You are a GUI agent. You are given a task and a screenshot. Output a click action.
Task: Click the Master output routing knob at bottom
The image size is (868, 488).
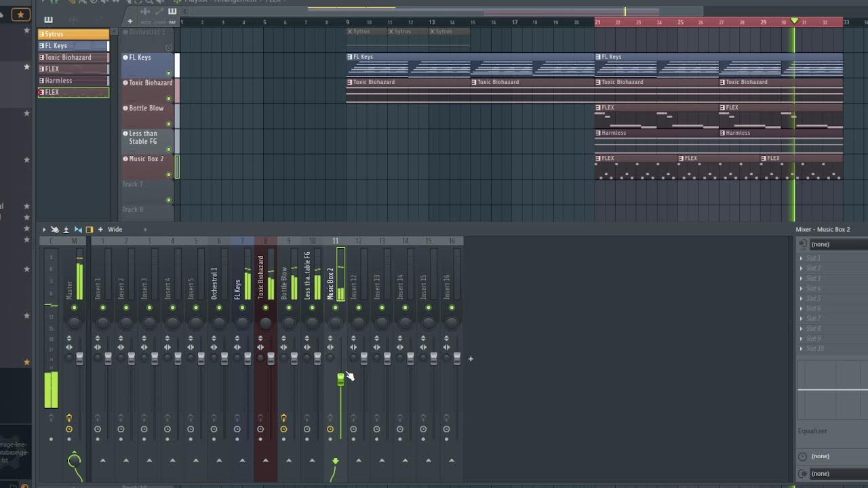click(x=74, y=461)
